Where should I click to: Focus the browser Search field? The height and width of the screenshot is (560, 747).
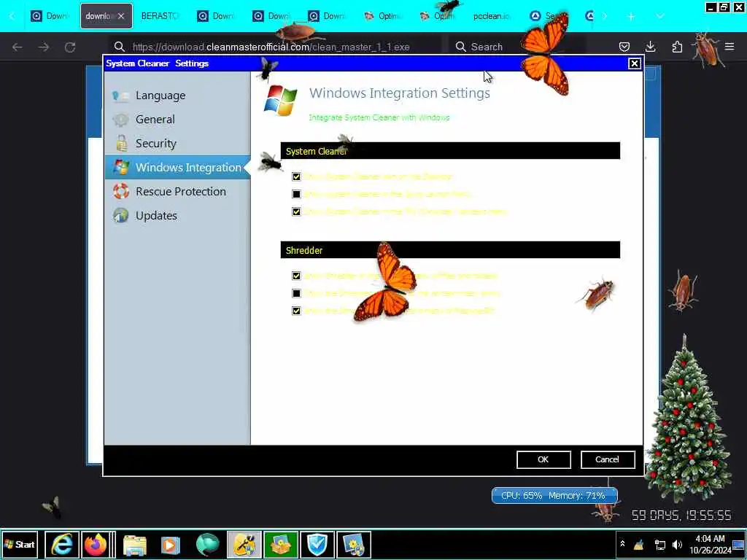point(517,47)
